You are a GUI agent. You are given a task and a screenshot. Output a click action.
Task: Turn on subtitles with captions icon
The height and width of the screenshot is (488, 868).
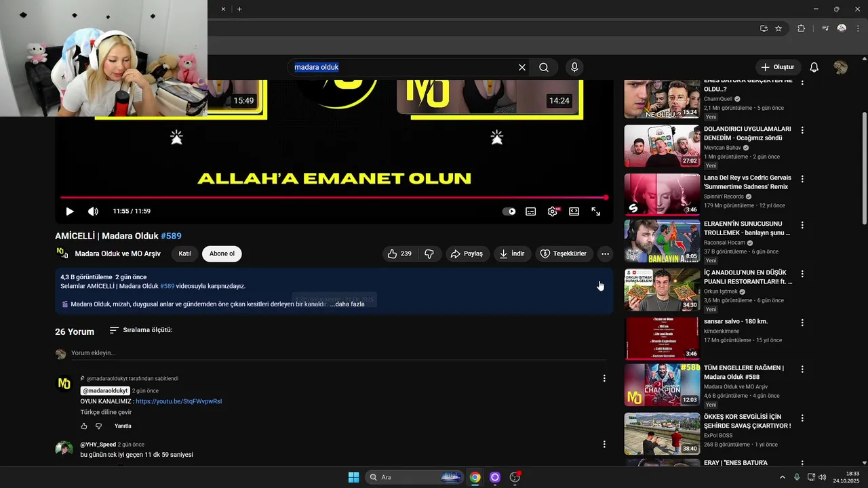point(531,211)
